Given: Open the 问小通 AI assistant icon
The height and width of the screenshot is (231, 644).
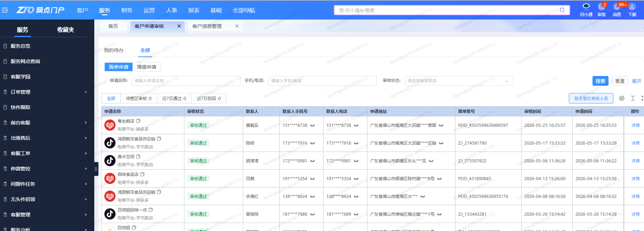Looking at the screenshot, I should point(586,6).
